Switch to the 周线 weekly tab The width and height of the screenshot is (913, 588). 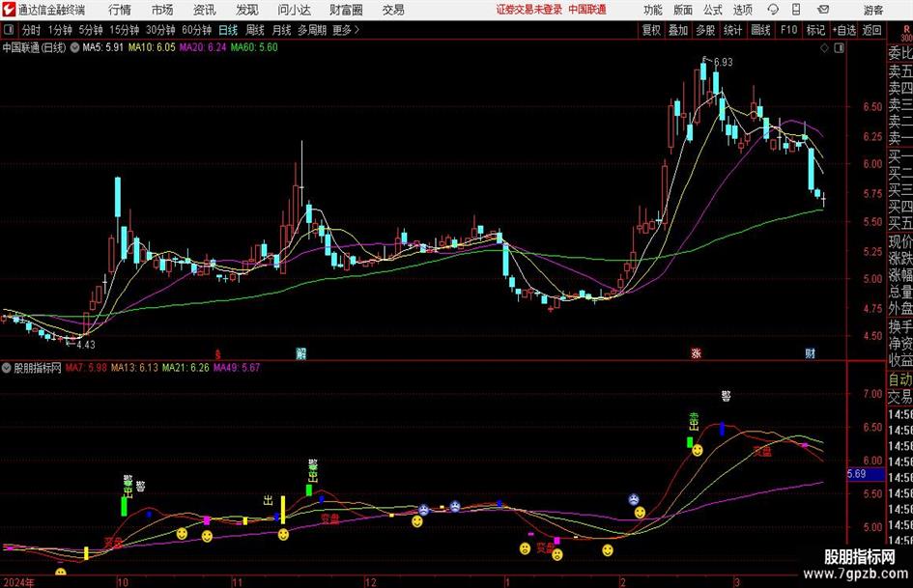click(255, 30)
